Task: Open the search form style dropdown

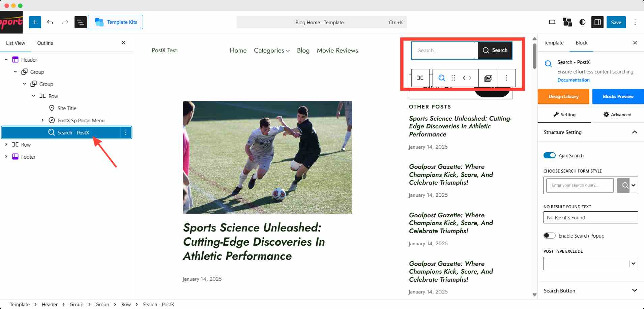Action: click(x=633, y=185)
